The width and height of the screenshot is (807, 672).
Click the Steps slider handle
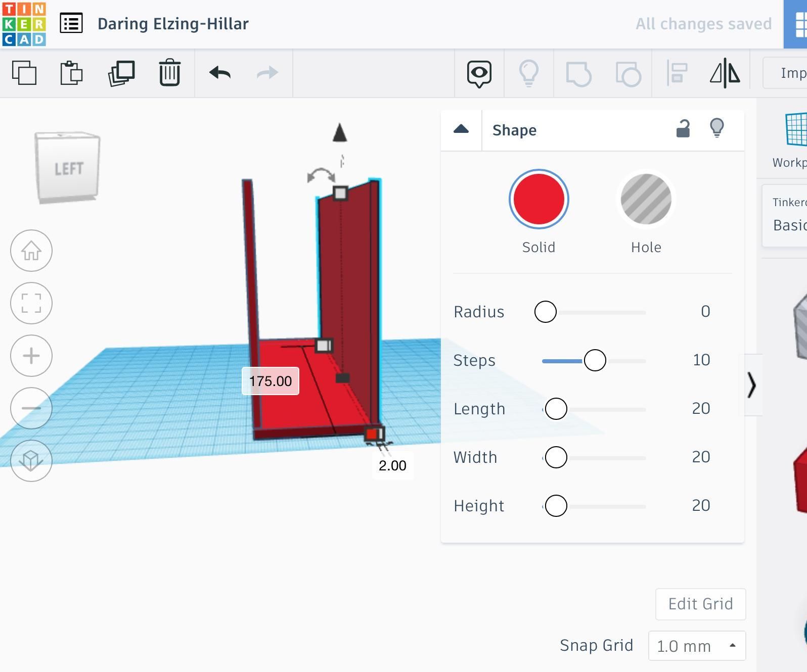[595, 360]
